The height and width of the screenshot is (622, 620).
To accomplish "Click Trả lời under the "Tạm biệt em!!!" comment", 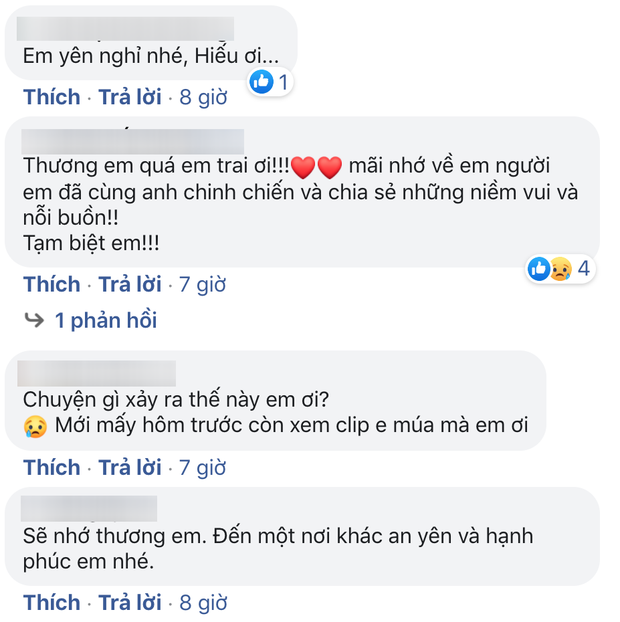I will tap(129, 284).
